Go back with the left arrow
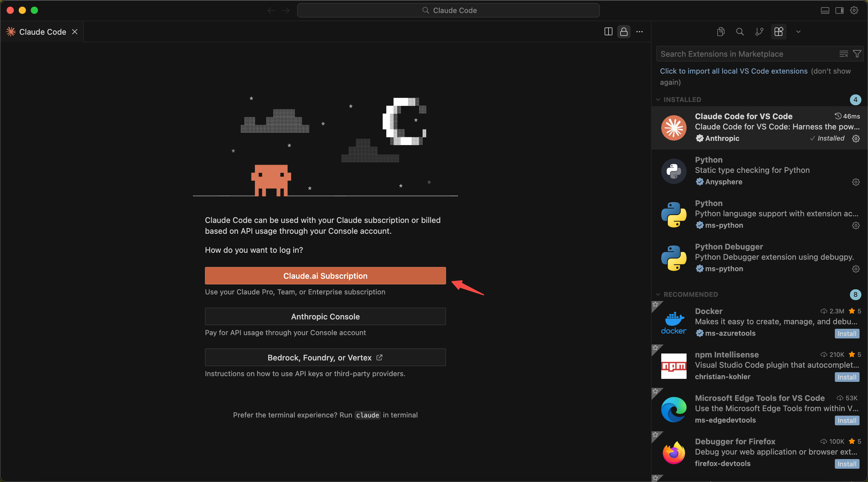 (271, 11)
